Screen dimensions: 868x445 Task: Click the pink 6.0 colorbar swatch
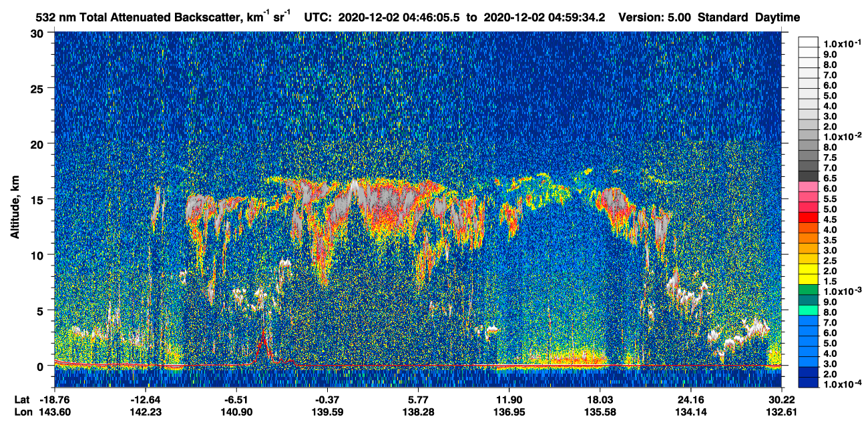pos(808,187)
